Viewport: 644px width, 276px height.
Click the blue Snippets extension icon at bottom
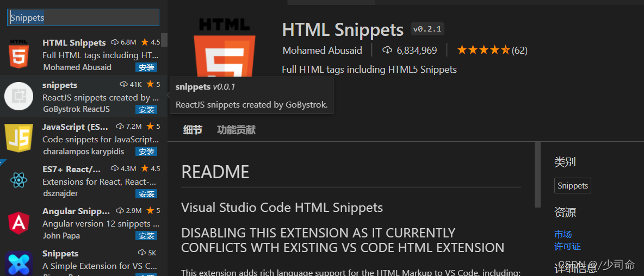coord(18,264)
